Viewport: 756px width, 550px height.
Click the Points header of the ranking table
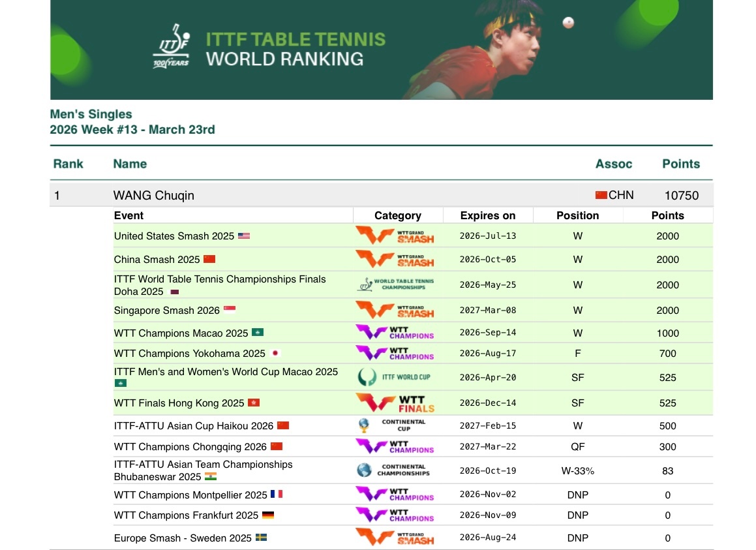(x=681, y=164)
